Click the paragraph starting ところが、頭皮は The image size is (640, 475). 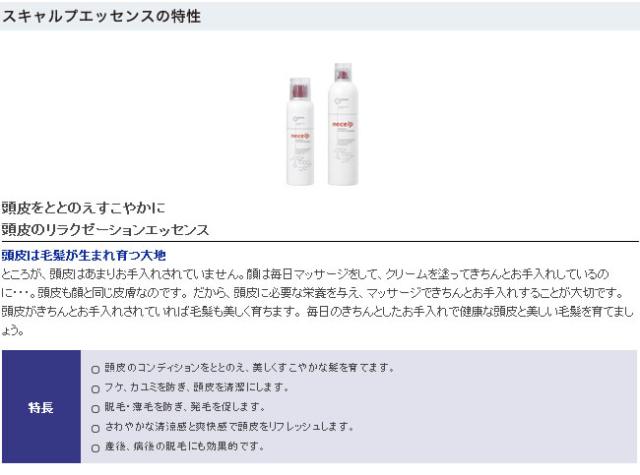pyautogui.click(x=318, y=302)
